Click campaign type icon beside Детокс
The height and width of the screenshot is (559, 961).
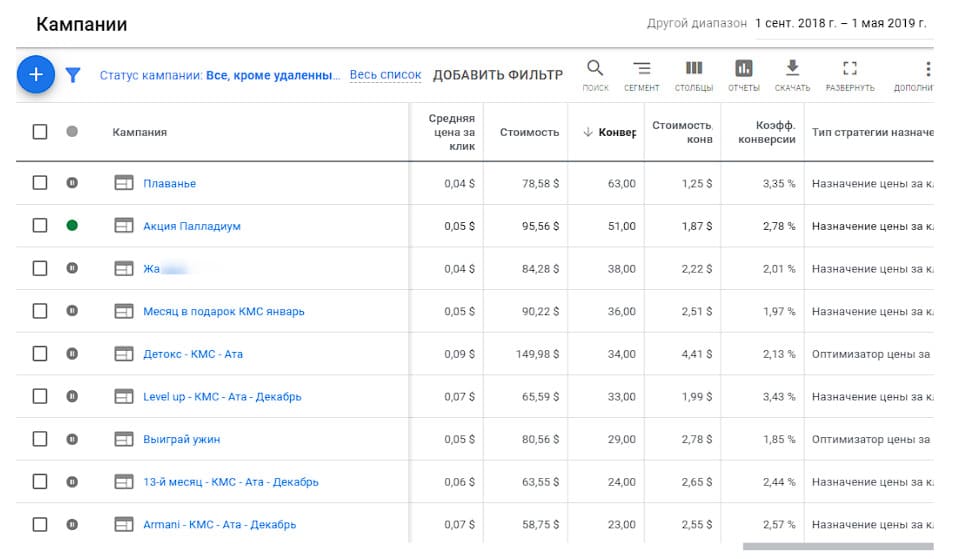(124, 354)
